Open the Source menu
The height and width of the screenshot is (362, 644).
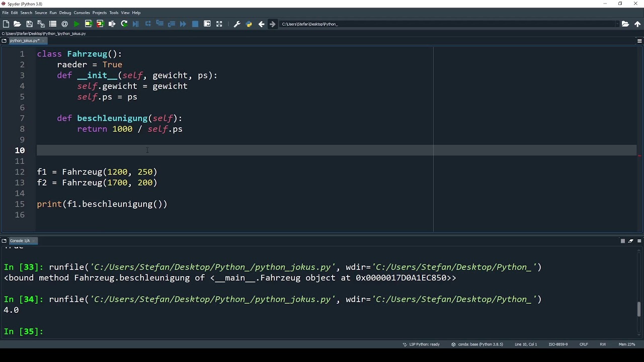(41, 13)
